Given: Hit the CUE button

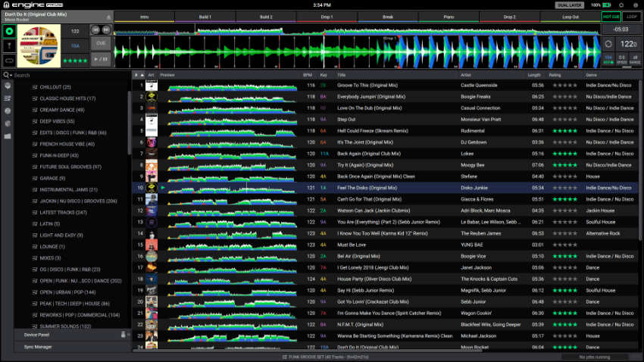Looking at the screenshot, I should 101,43.
